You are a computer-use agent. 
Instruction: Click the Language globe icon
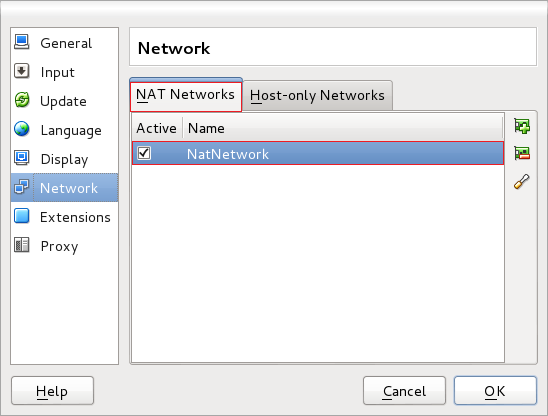tap(22, 129)
